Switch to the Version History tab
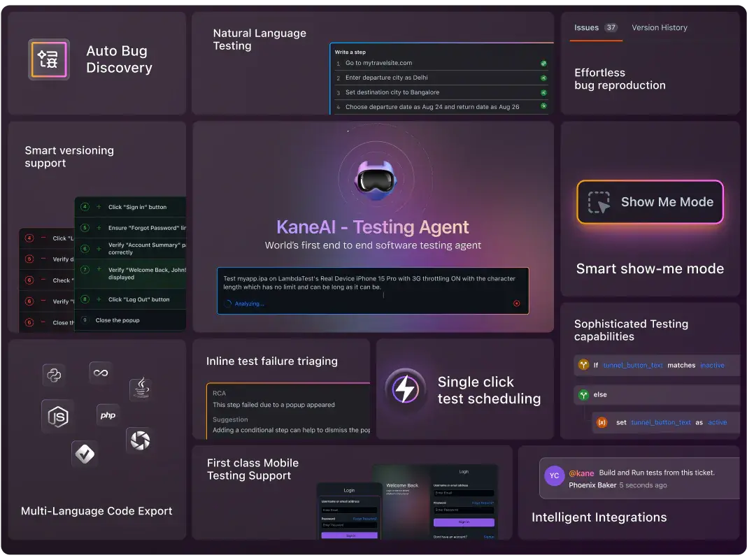747x560 pixels. pyautogui.click(x=659, y=28)
